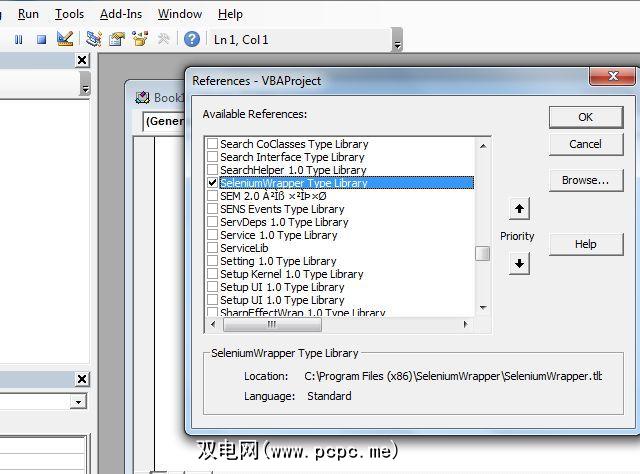Click the Book1 workbook window icon
640x474 pixels.
point(142,98)
